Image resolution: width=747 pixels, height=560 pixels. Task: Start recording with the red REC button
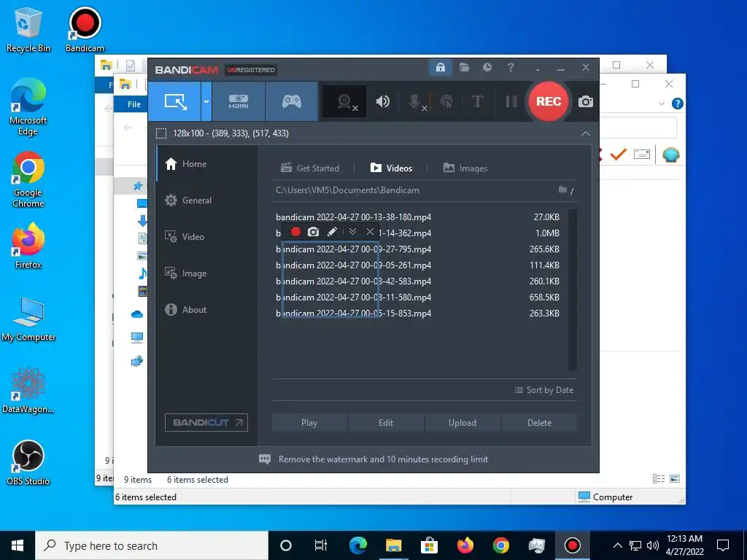[x=549, y=101]
